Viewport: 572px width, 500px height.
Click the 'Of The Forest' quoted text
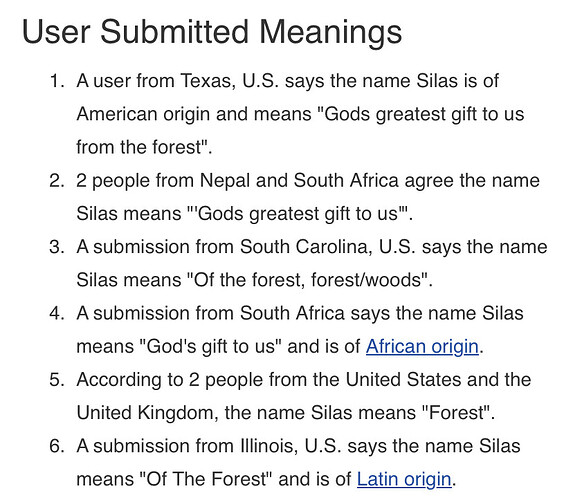pyautogui.click(x=206, y=479)
